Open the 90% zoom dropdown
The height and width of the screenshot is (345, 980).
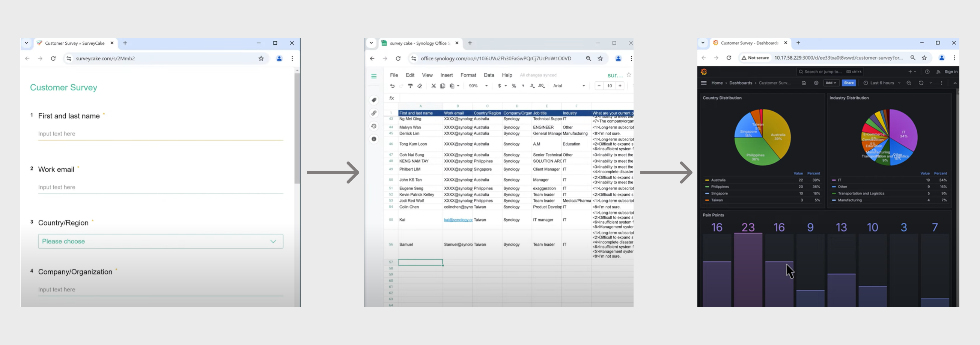tap(479, 86)
